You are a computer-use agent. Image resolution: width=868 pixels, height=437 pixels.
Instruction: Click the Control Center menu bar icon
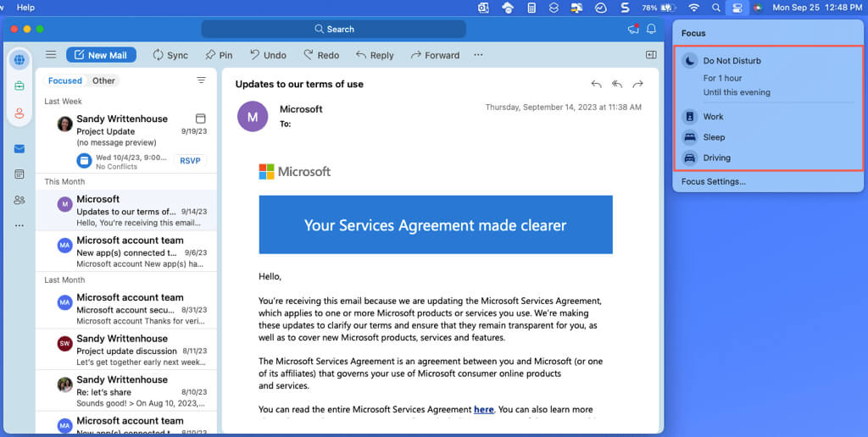(x=737, y=8)
